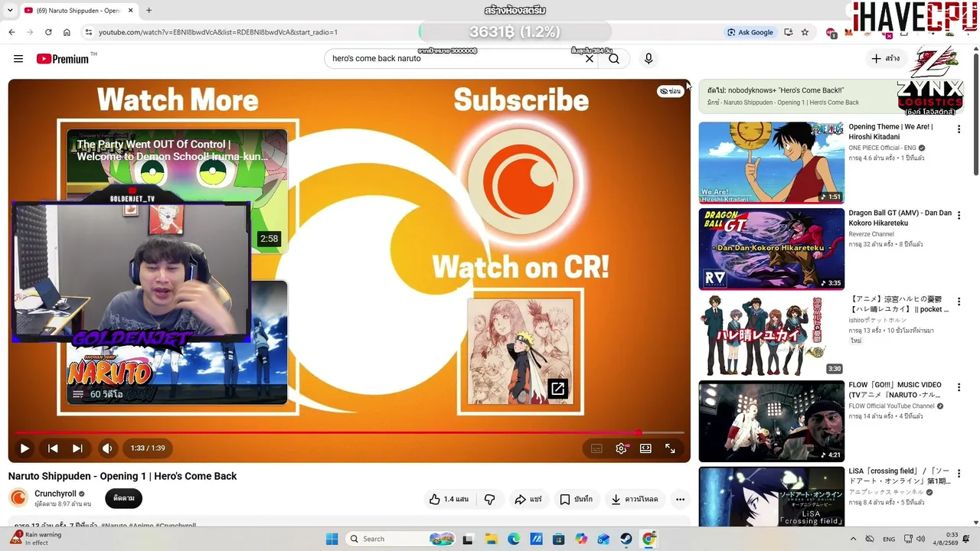Open Steam from the taskbar
This screenshot has height=551, width=980.
626,539
